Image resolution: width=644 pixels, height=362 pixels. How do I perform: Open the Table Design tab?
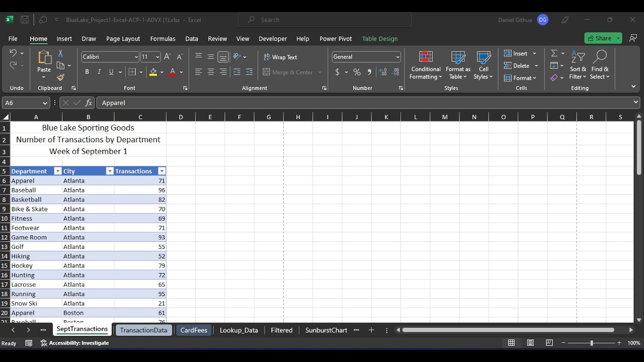coord(380,39)
